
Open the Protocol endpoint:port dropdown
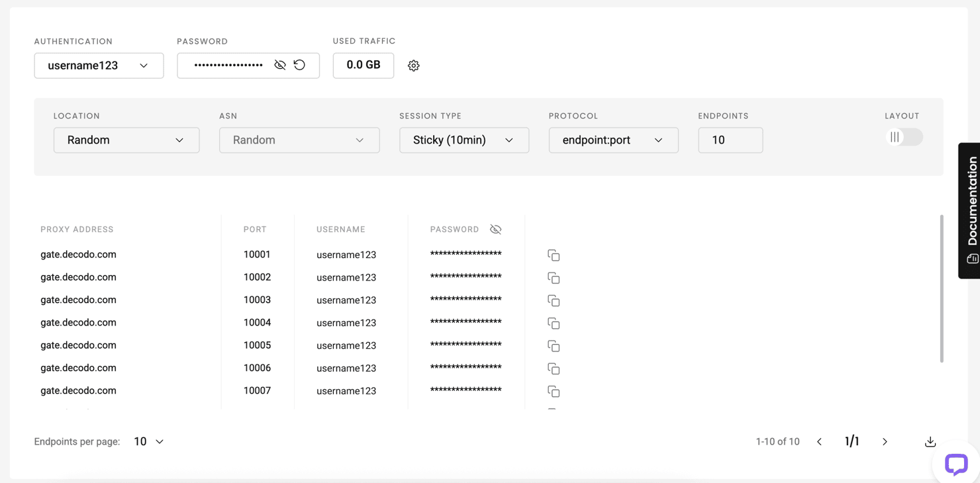point(613,140)
